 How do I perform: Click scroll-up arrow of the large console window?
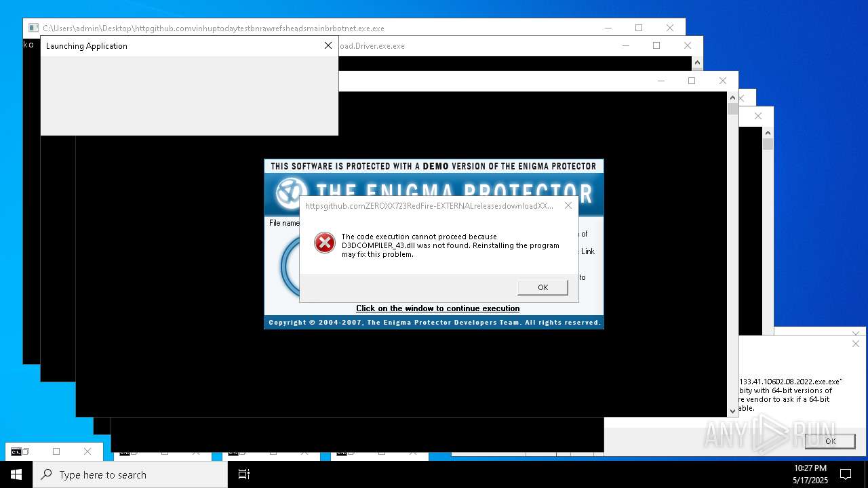pyautogui.click(x=732, y=98)
